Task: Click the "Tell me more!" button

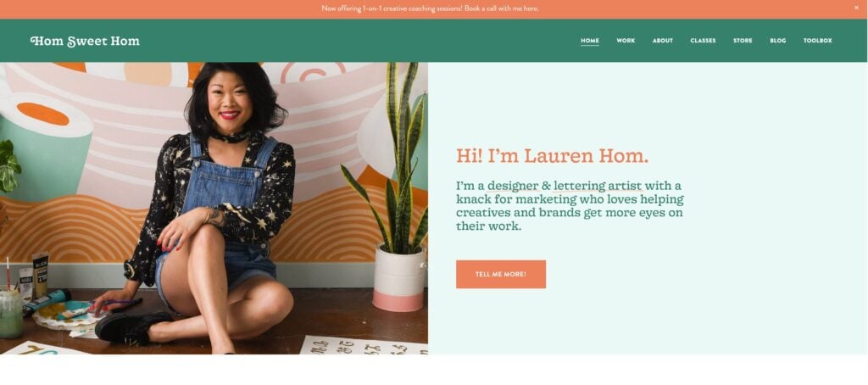Action: tap(500, 274)
